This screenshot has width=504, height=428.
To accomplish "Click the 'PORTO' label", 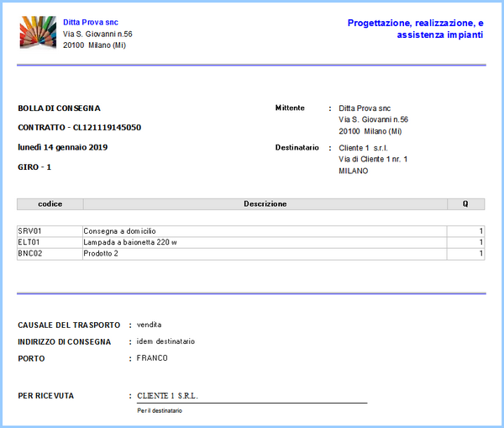I will tap(31, 359).
